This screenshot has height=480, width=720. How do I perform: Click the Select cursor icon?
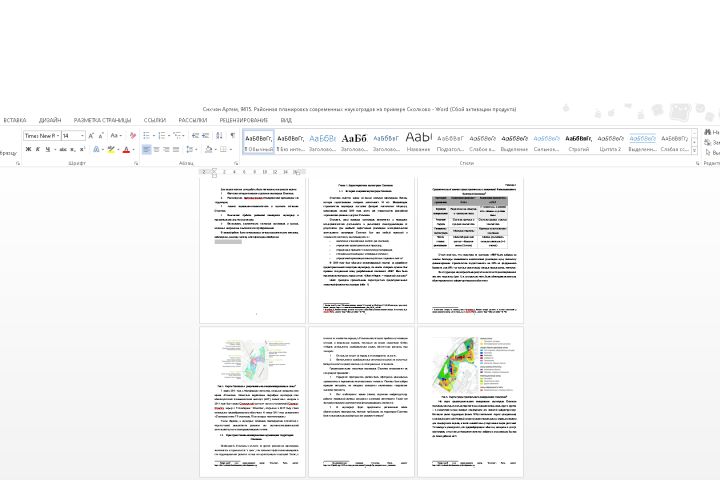(x=708, y=152)
